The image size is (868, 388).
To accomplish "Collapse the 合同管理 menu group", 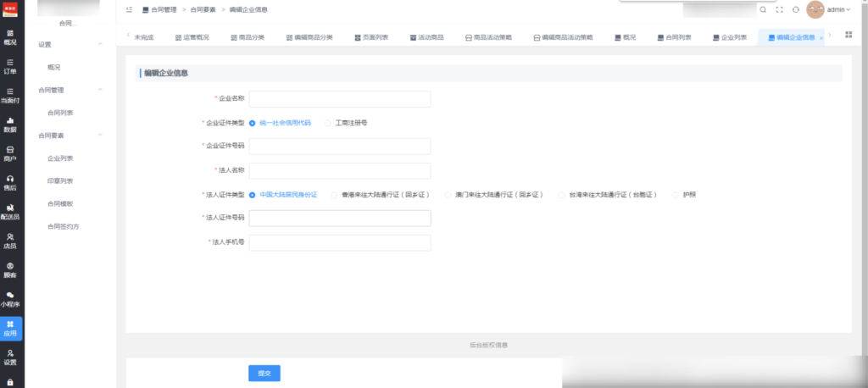I will [101, 89].
